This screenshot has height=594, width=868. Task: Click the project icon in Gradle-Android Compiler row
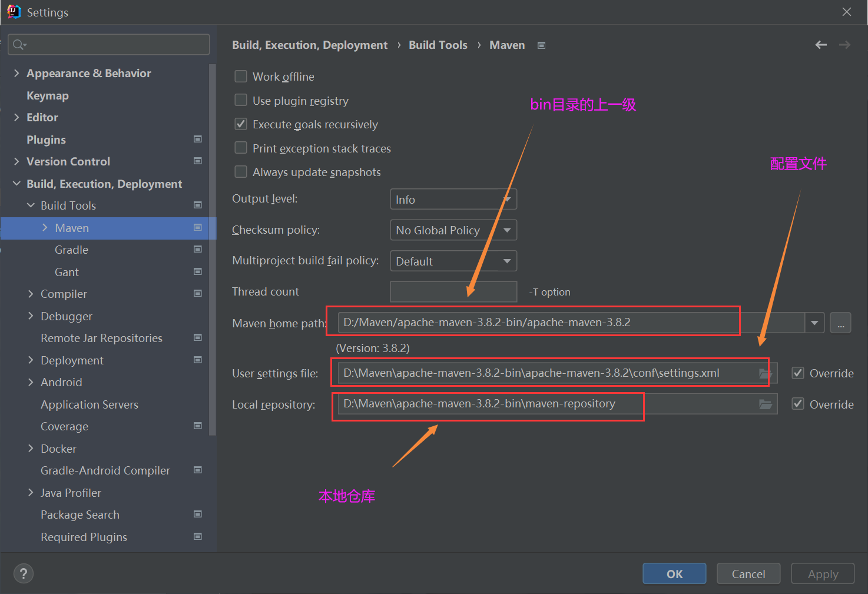click(198, 470)
